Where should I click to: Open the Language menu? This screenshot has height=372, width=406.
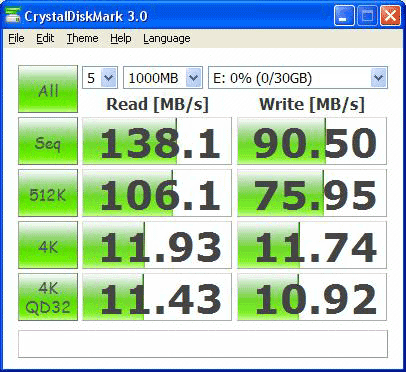pyautogui.click(x=167, y=38)
